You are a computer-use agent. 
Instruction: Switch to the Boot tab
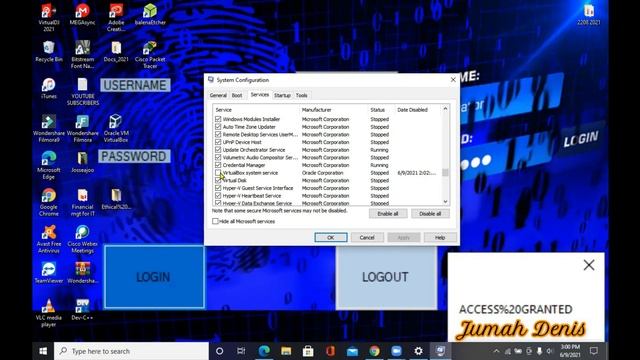[237, 96]
